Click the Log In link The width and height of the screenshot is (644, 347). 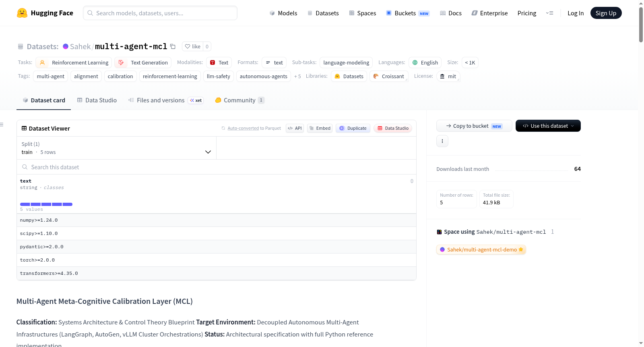[576, 13]
